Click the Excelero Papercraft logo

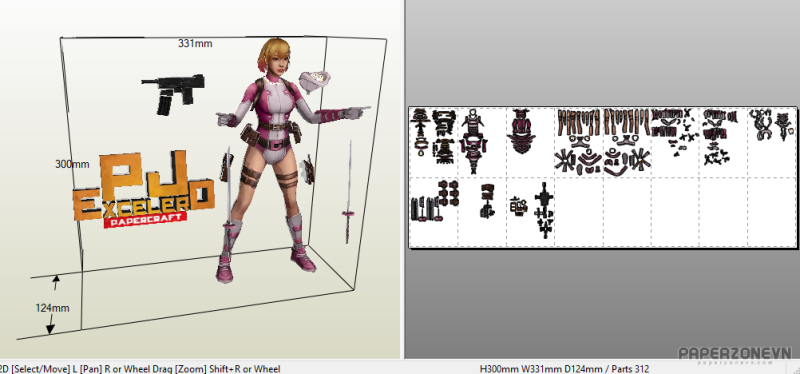point(143,190)
